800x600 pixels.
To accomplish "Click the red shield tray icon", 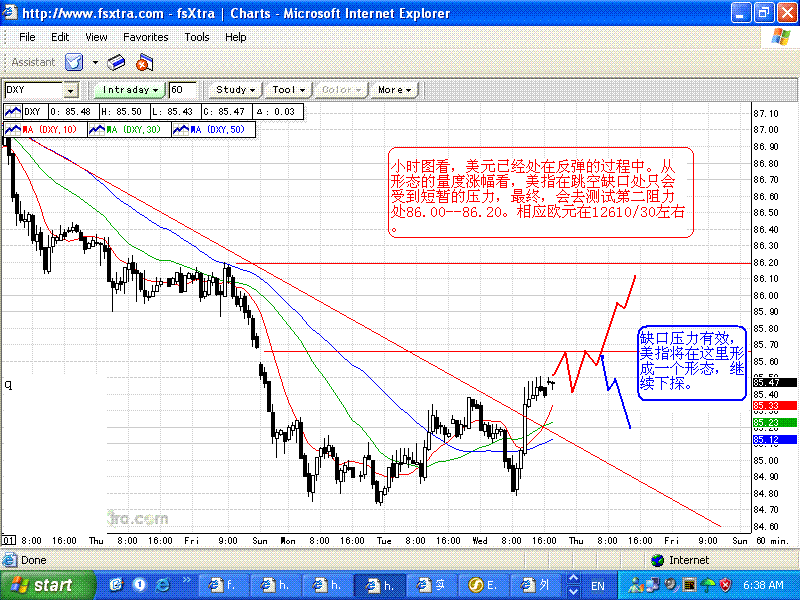I will pyautogui.click(x=725, y=585).
